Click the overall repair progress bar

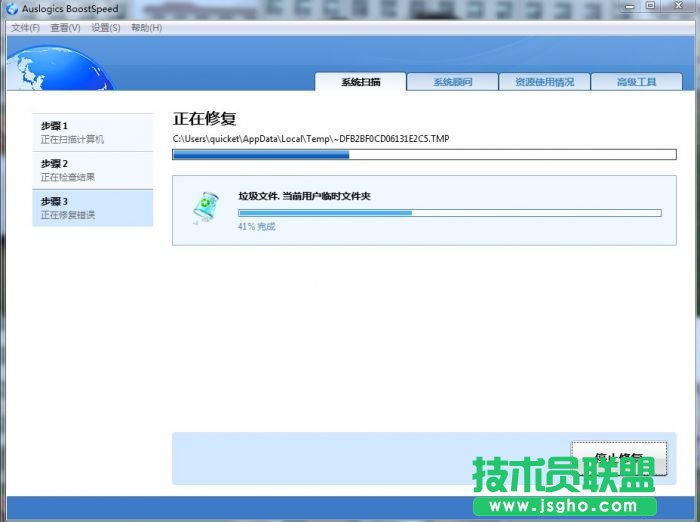[424, 155]
